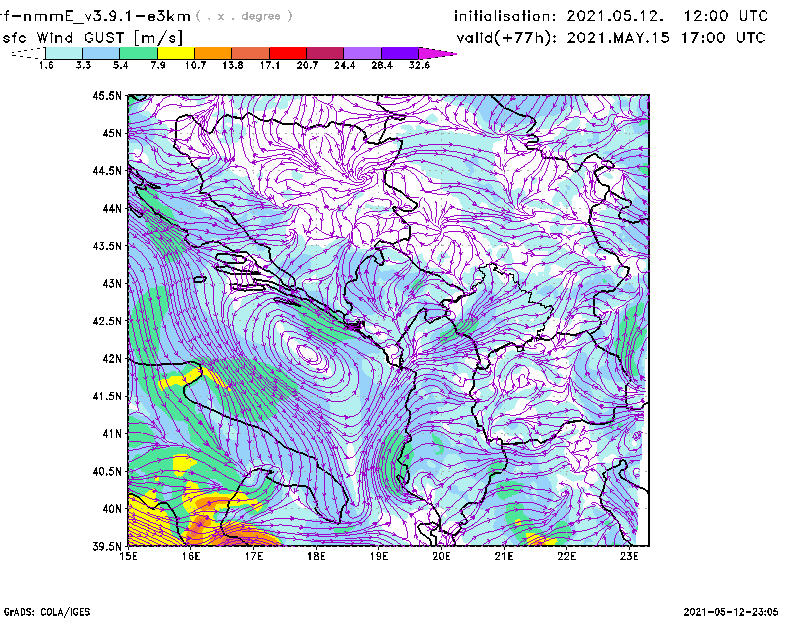Click the 40.5N latitude label
Image resolution: width=800 pixels, height=618 pixels.
click(108, 472)
